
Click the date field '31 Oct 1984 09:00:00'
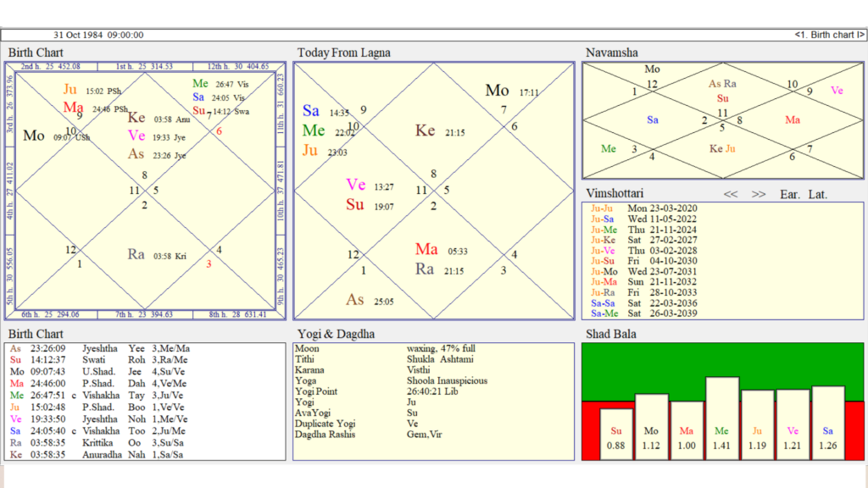pyautogui.click(x=98, y=35)
